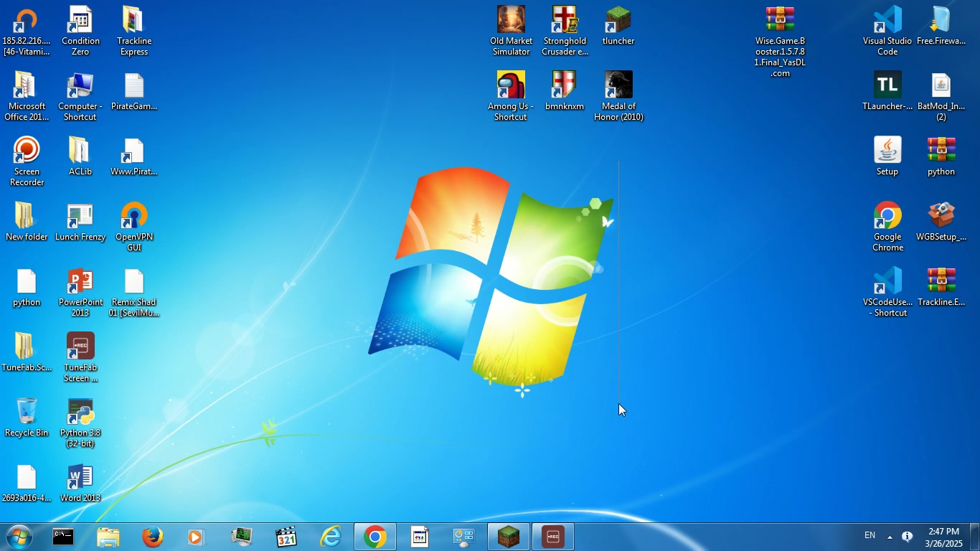This screenshot has height=551, width=980.
Task: Select the Wise.Game.Booster archive icon
Action: pos(780,42)
